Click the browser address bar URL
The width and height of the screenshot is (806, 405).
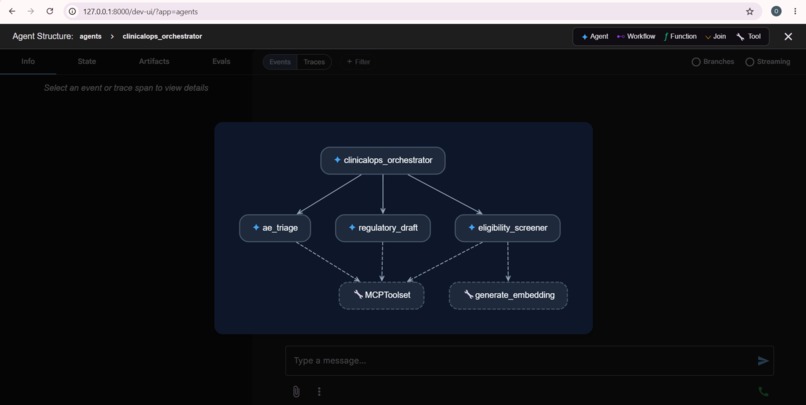tap(140, 11)
